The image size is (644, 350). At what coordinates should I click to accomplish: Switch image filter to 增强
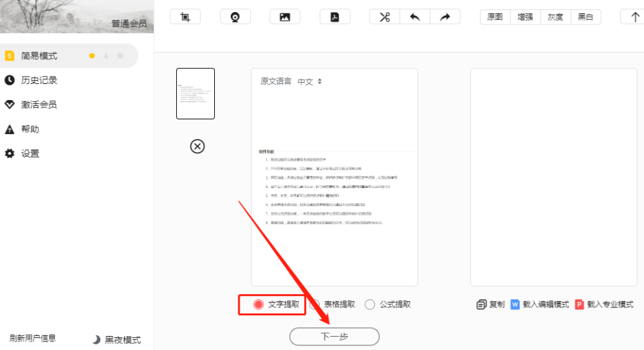click(525, 17)
